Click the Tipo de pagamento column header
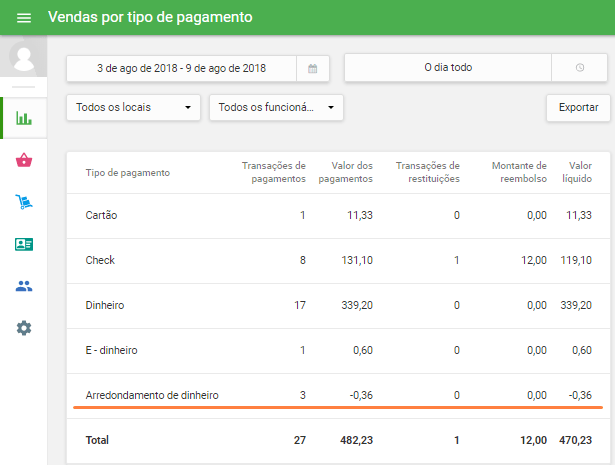Viewport: 615px width, 465px height. coord(127,172)
